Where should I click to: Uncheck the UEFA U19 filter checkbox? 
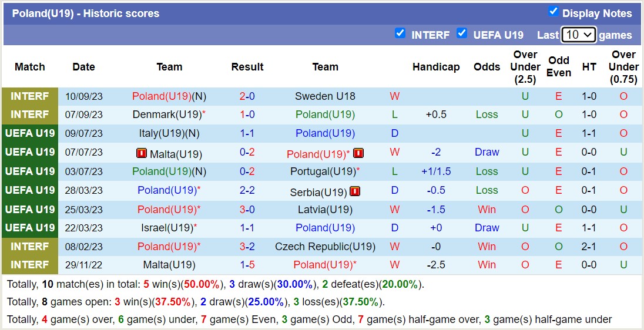462,33
